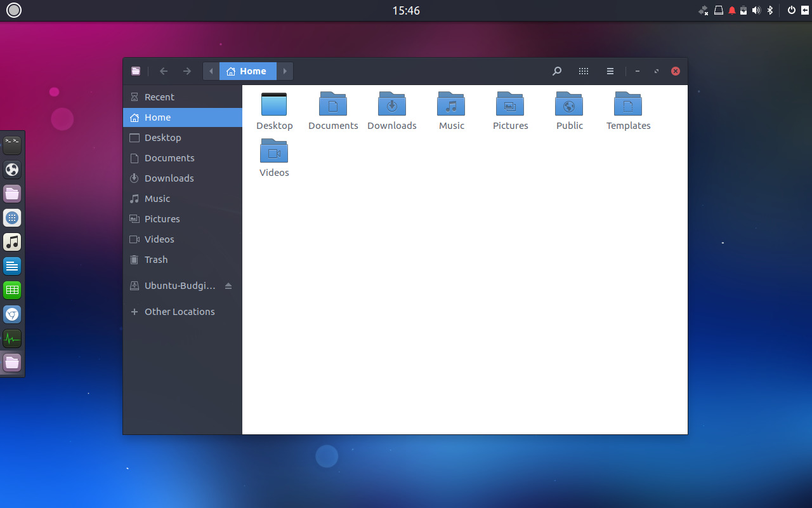Open the terminal from the dock

tap(12, 145)
